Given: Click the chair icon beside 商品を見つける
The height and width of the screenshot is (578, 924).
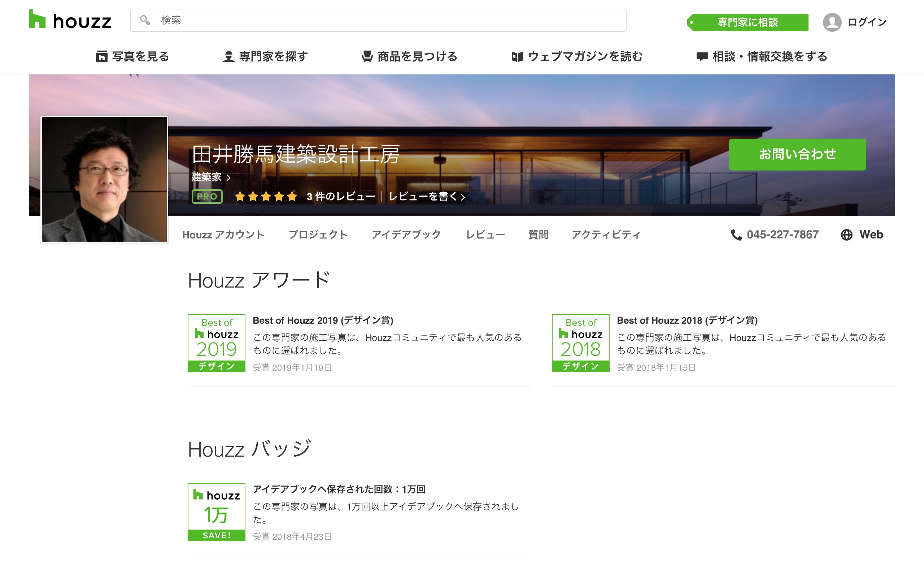Looking at the screenshot, I should coord(367,57).
